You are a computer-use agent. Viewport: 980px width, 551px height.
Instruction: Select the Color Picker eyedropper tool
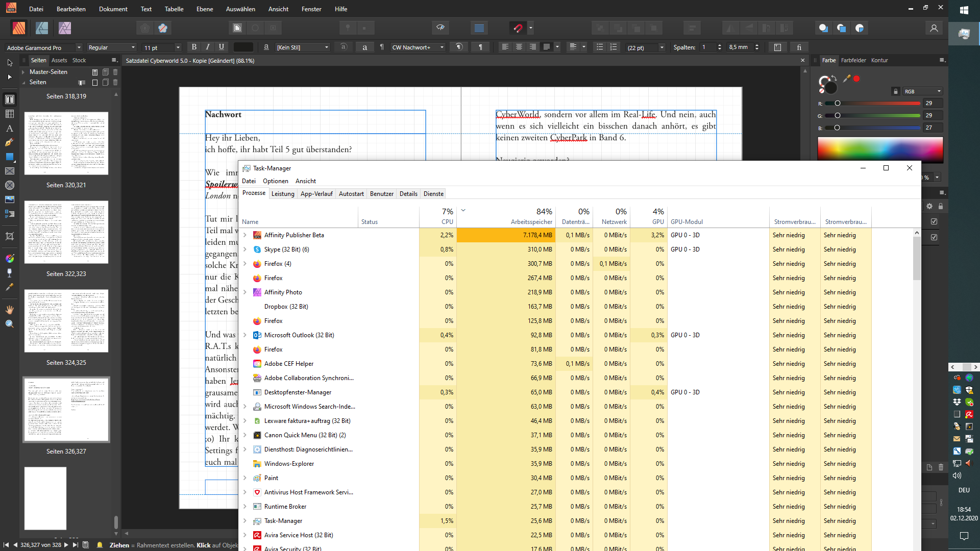coord(9,287)
